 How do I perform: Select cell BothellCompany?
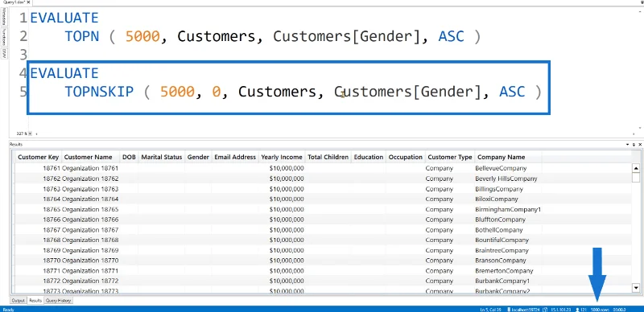pos(508,230)
